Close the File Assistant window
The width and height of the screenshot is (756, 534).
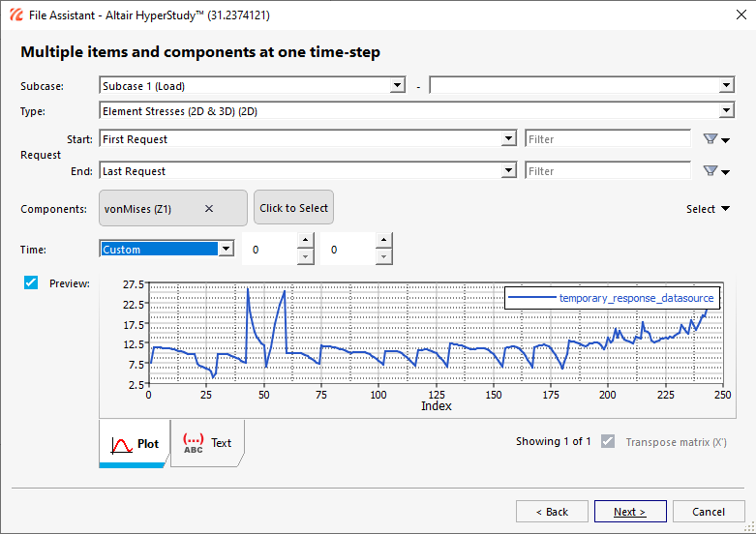(733, 15)
